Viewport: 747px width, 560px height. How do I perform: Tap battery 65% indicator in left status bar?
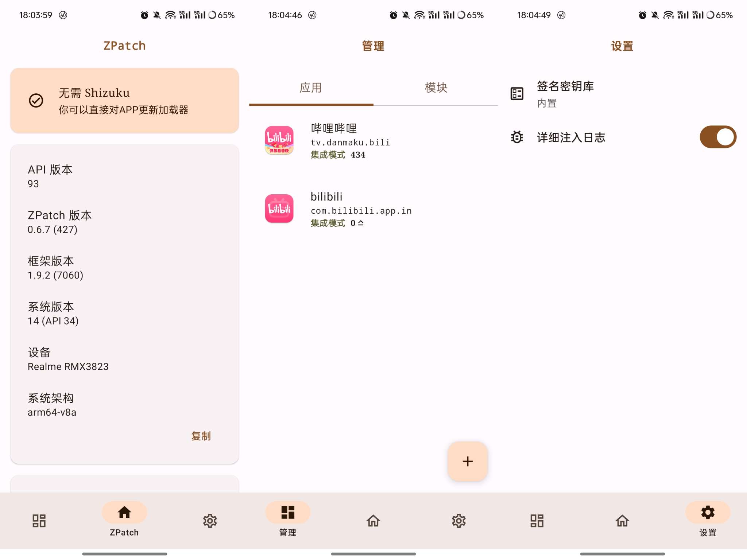(221, 15)
